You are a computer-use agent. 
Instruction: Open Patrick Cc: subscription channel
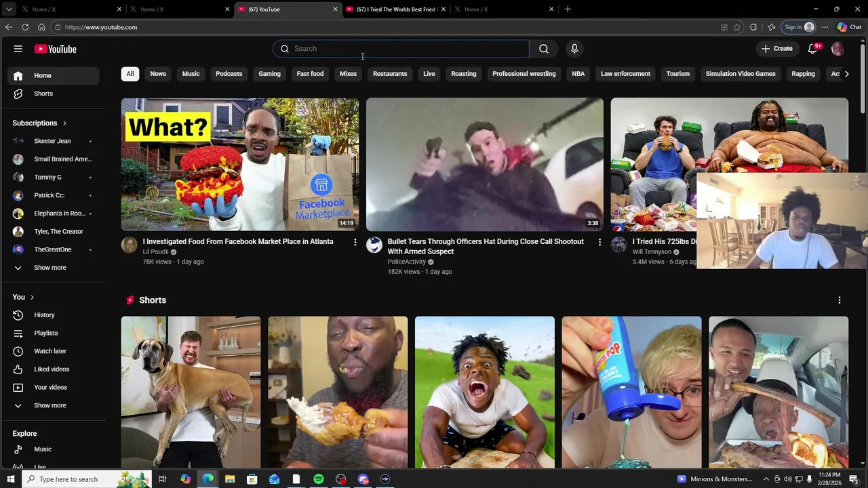coord(52,195)
